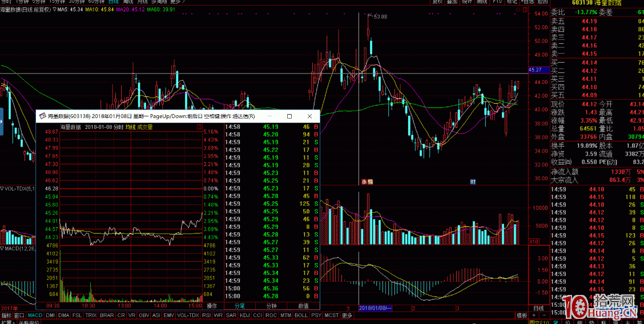Viewport: 644px width, 324px height.
Task: Click the 15:00 45.28 tick row in popup
Action: [272, 296]
